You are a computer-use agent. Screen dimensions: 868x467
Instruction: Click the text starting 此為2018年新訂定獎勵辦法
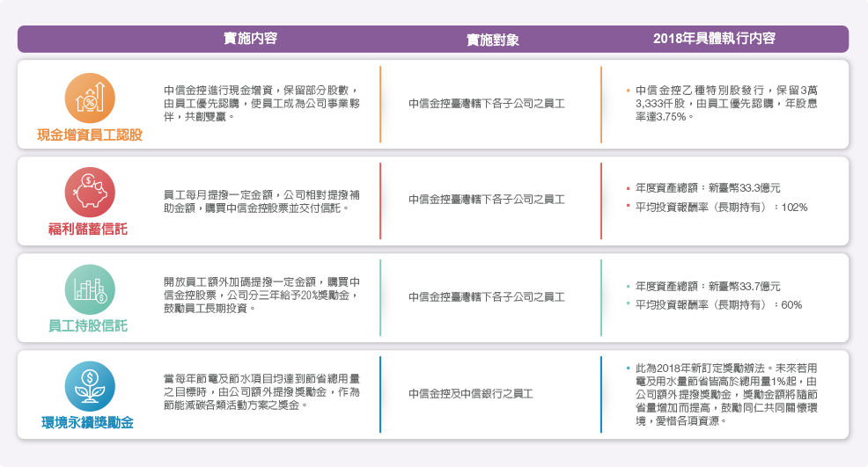click(x=726, y=395)
